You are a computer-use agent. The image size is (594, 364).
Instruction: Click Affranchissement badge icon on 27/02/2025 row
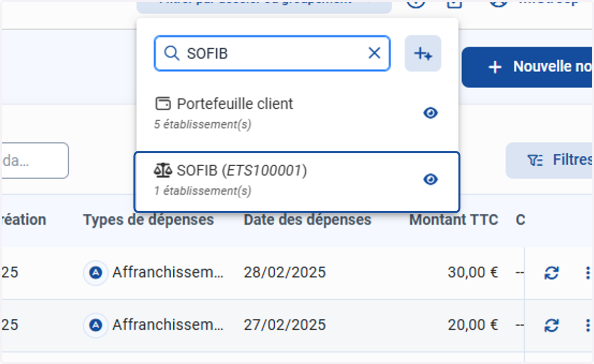[96, 325]
